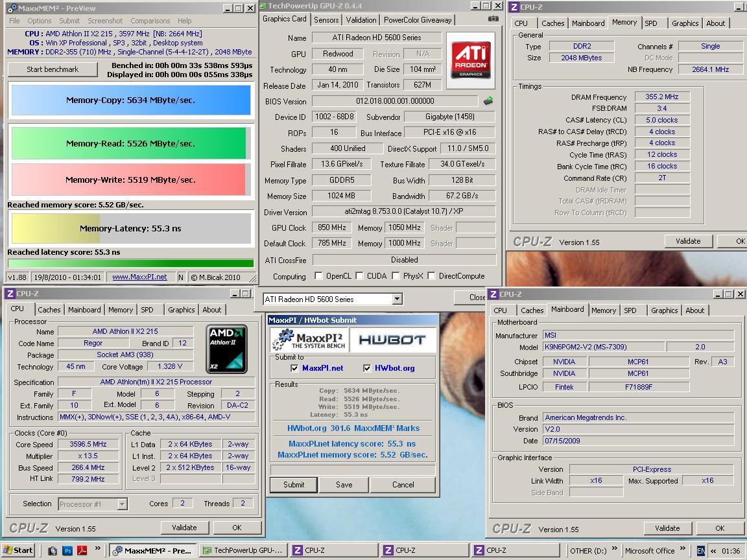Screen dimensions: 747x560
Task: Show hidden system tray icons
Action: click(x=713, y=550)
